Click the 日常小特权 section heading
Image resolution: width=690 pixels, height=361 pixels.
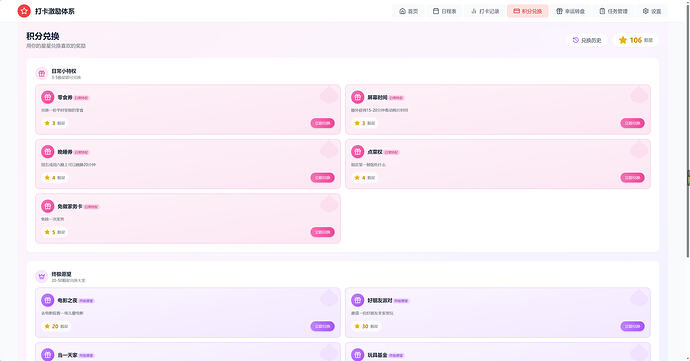(x=64, y=71)
